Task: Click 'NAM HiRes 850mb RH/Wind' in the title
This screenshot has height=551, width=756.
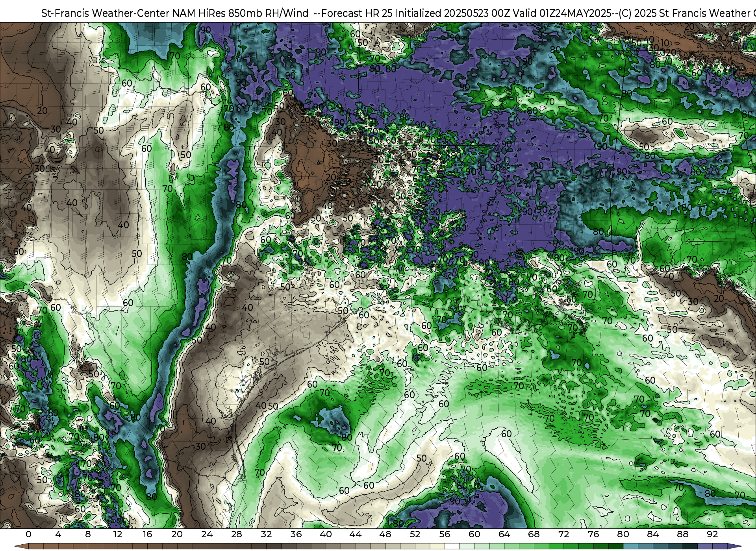Action: [241, 13]
